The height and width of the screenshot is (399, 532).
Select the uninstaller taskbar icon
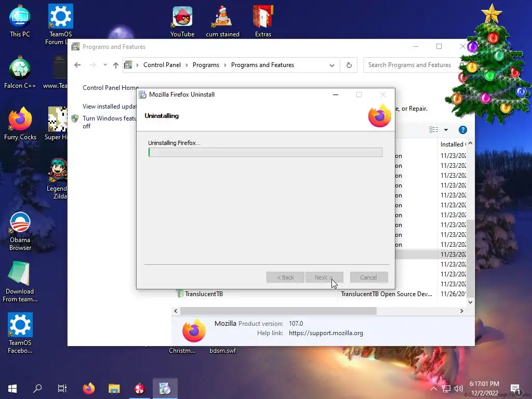(165, 388)
